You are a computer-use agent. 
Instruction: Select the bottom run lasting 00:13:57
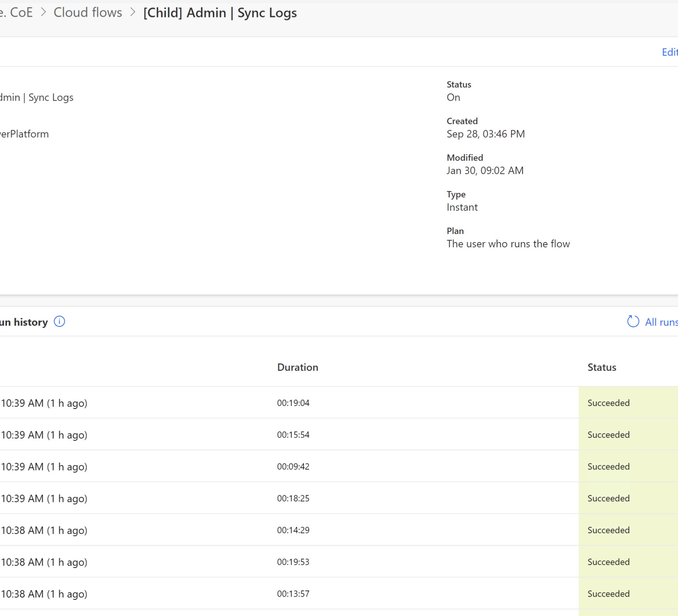pyautogui.click(x=293, y=594)
